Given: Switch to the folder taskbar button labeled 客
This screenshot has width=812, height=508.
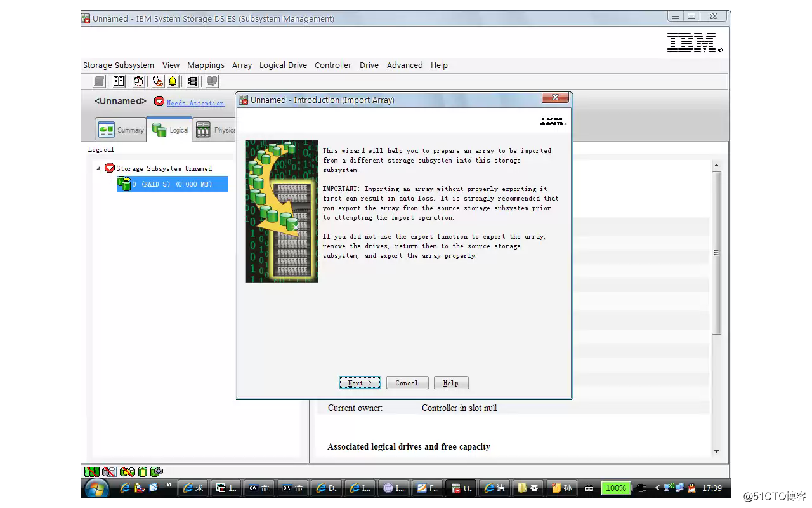Looking at the screenshot, I should click(x=528, y=488).
